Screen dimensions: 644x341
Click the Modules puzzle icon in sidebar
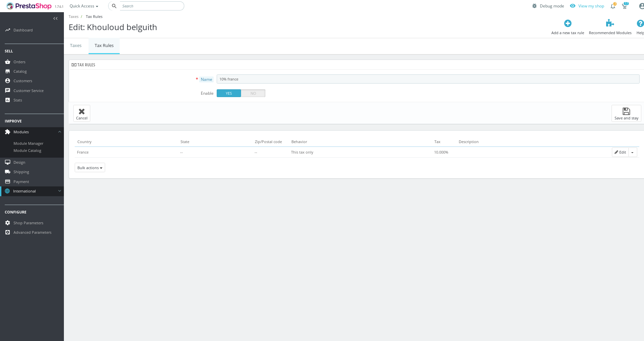tap(7, 132)
